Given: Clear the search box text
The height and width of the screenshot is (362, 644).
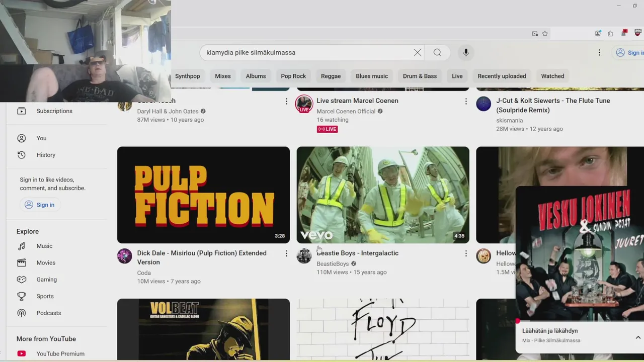Looking at the screenshot, I should 417,52.
